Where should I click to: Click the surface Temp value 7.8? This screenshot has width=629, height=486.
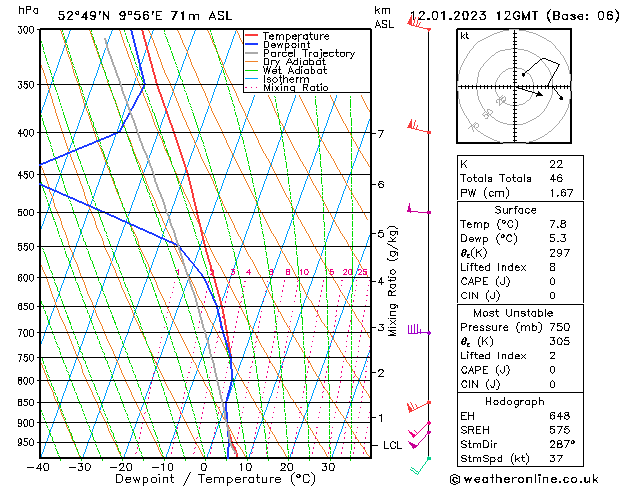[x=558, y=224]
